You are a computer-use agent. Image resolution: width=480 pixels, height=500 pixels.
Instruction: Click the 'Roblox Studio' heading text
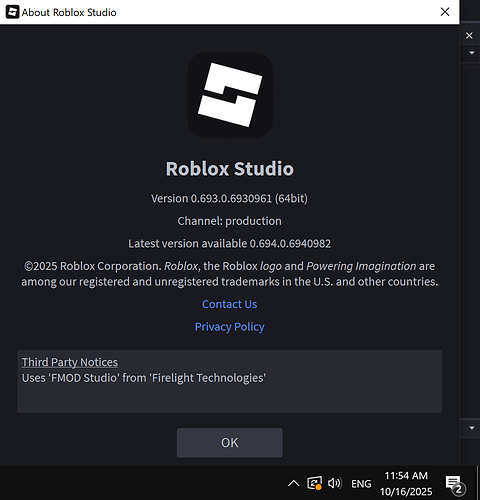[230, 169]
